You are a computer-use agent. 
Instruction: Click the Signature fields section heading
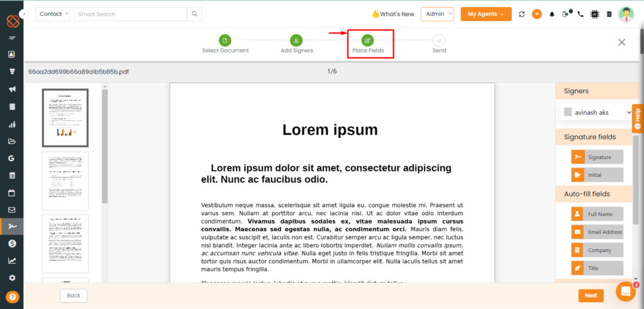pos(590,137)
